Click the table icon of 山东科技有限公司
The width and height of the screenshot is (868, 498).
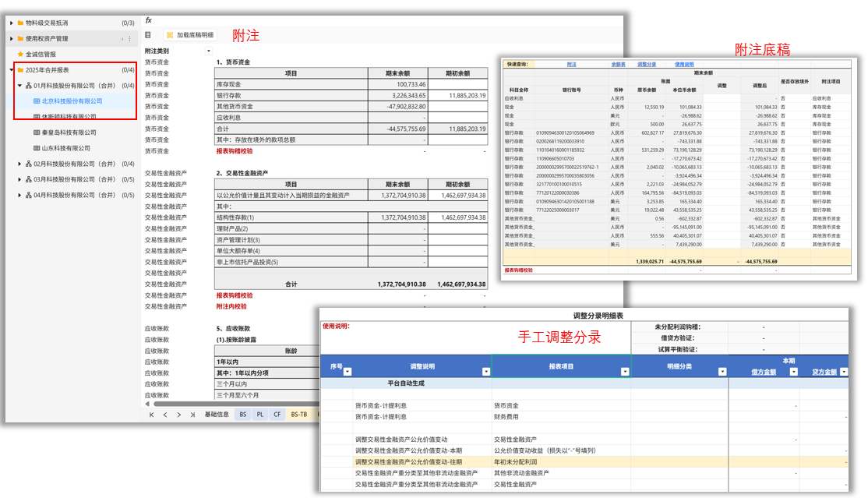37,148
